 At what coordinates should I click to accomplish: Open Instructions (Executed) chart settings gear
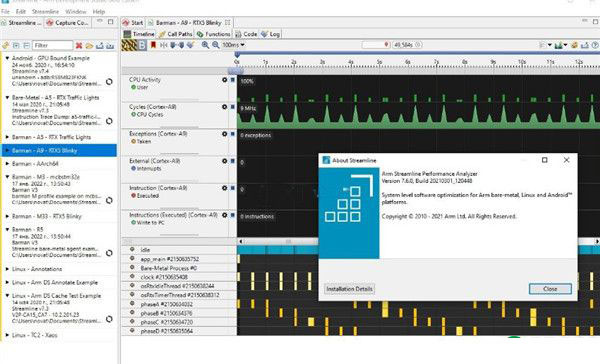coord(225,215)
